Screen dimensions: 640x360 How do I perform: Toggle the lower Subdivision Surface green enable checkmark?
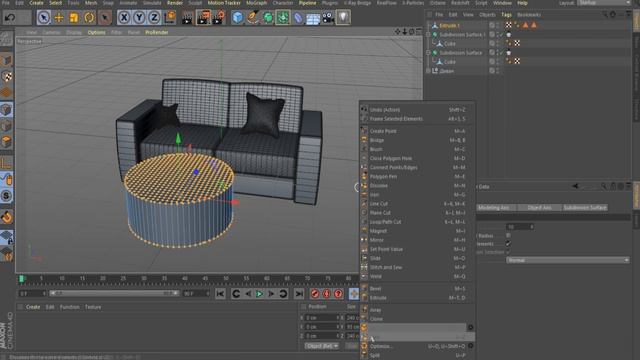coord(502,53)
